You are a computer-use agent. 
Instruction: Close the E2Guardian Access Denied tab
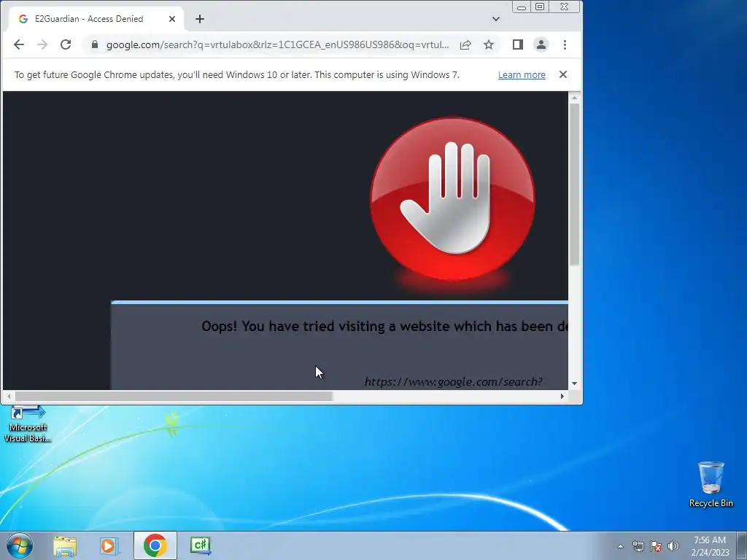pyautogui.click(x=172, y=19)
